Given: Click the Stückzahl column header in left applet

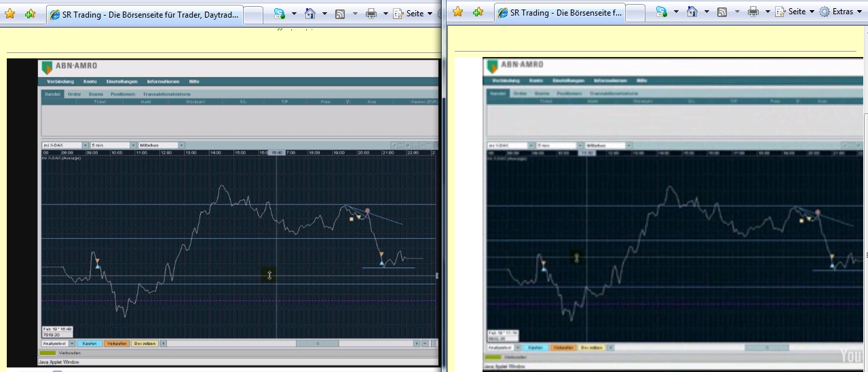Looking at the screenshot, I should [x=195, y=102].
